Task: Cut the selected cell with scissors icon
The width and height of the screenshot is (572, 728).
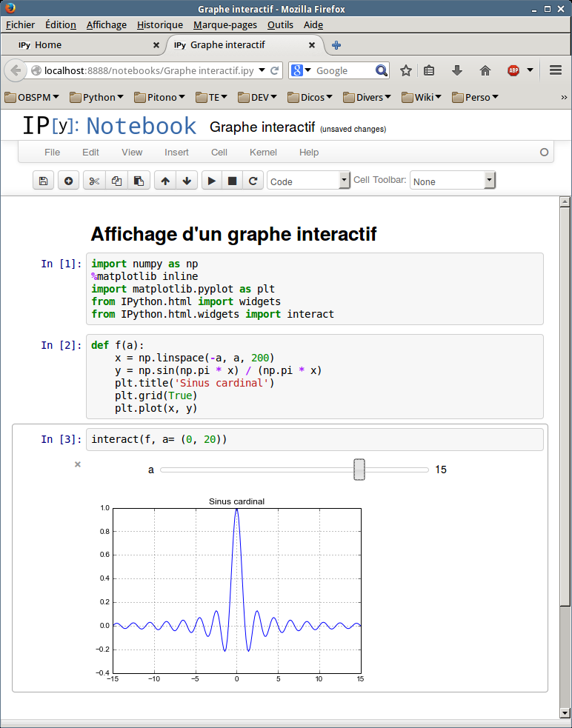Action: pos(94,181)
